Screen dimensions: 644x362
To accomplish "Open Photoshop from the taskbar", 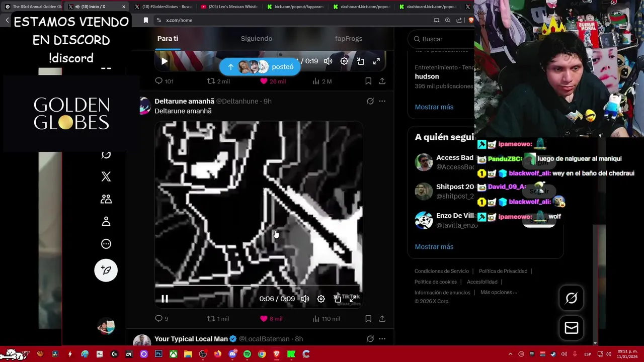I will coord(158,354).
